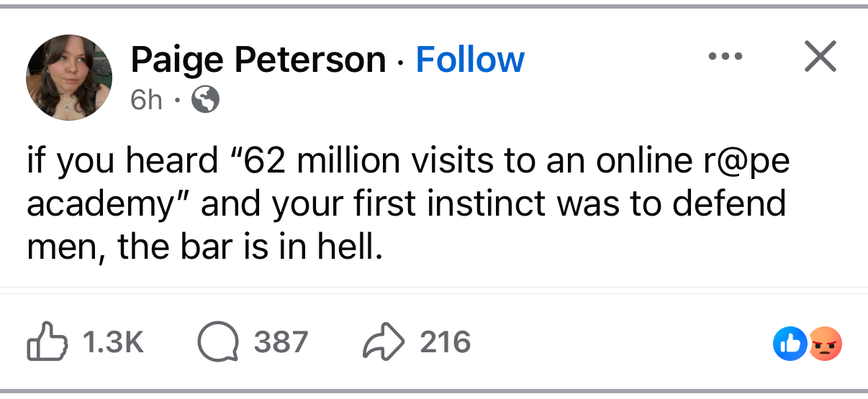Click the 387 comments count
The height and width of the screenshot is (399, 868).
(281, 343)
